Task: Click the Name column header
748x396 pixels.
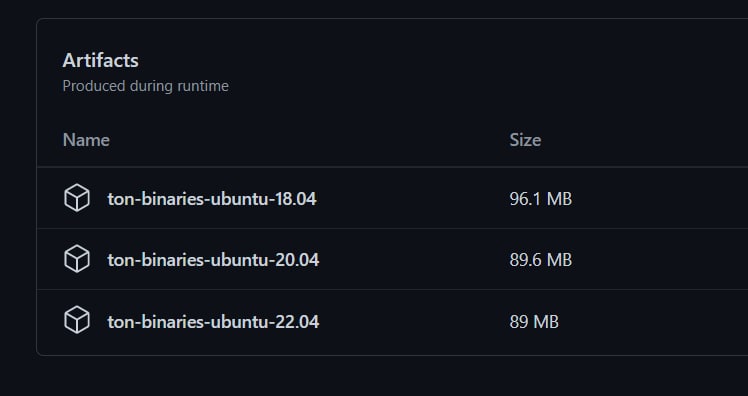Action: pyautogui.click(x=86, y=140)
